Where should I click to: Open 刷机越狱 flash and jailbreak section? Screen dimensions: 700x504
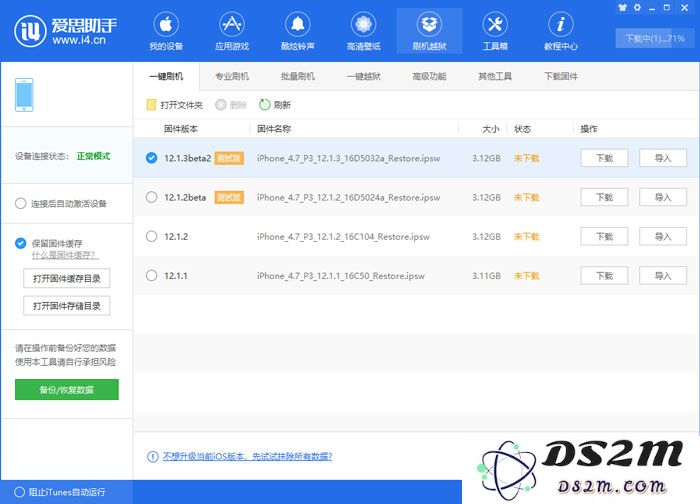429,31
